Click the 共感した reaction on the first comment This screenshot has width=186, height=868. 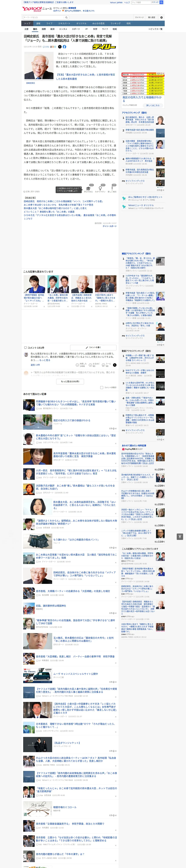81,365
